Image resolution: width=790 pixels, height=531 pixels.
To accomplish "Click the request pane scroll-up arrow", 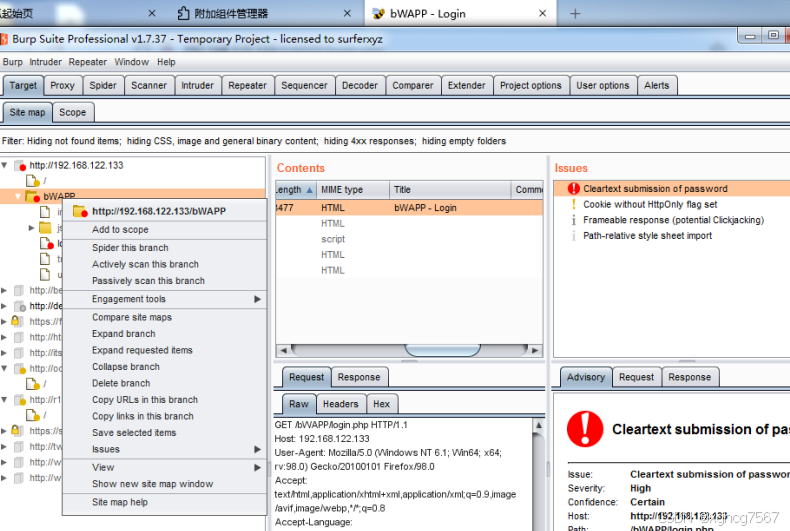I will (x=538, y=425).
